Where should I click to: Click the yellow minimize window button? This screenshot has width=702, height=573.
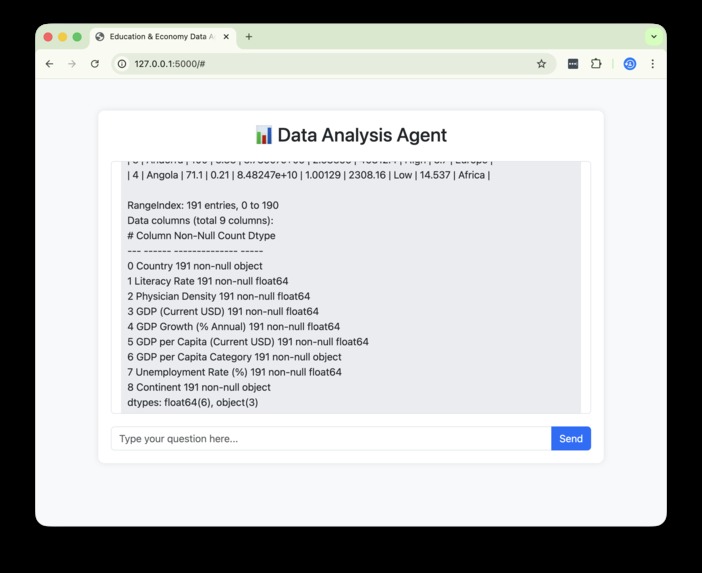(63, 37)
